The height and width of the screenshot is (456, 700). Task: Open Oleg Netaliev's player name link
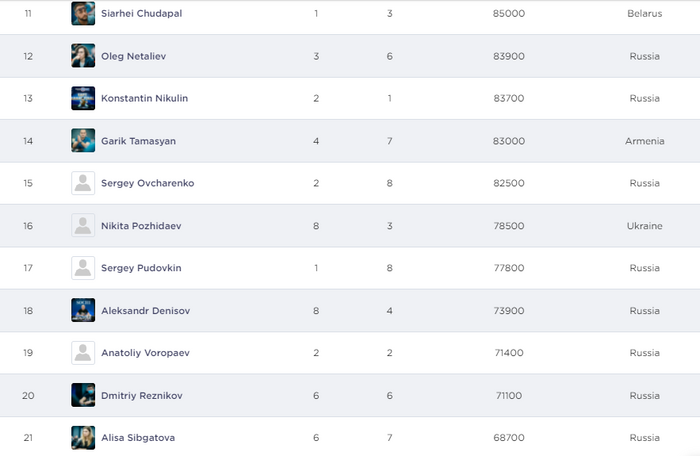(134, 56)
